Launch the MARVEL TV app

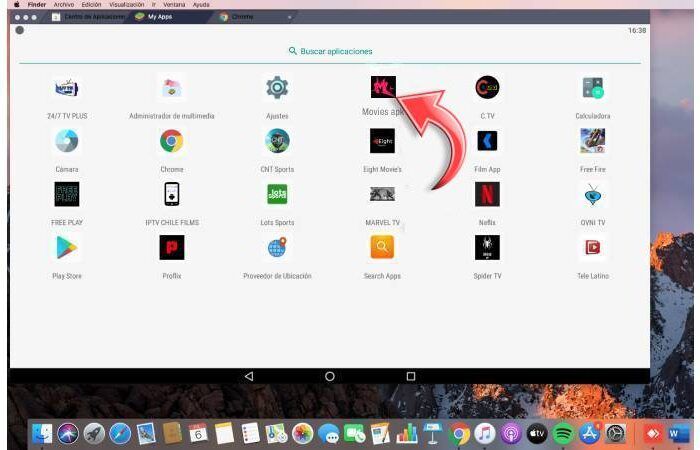coord(383,194)
